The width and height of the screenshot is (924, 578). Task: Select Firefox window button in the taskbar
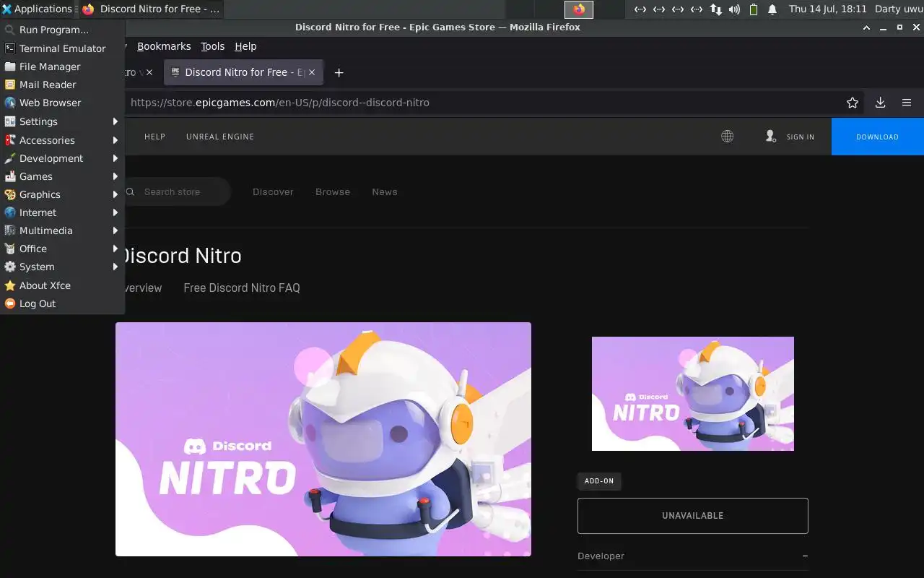(x=151, y=9)
